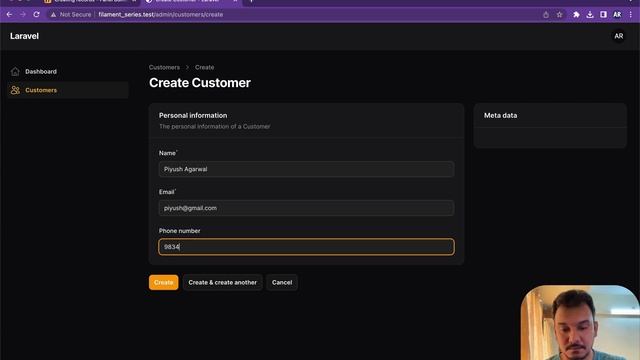Viewport: 640px width, 360px height.
Task: Reload the page with the refresh icon
Action: pos(36,14)
